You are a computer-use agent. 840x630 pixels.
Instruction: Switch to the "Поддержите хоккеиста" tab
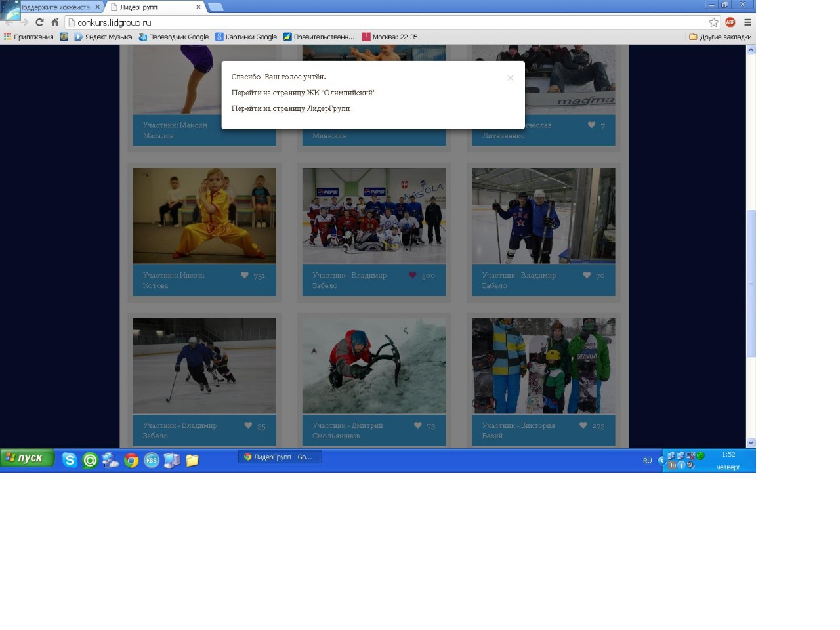tap(56, 7)
